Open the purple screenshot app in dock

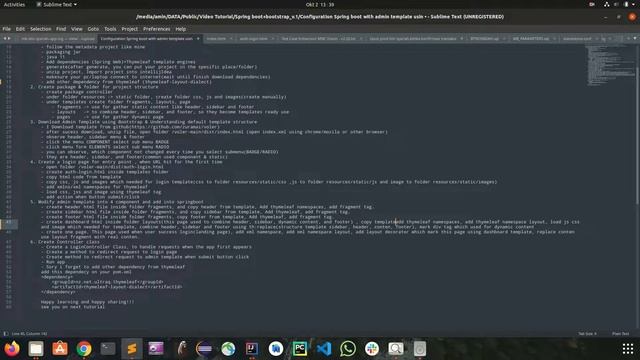[156, 349]
